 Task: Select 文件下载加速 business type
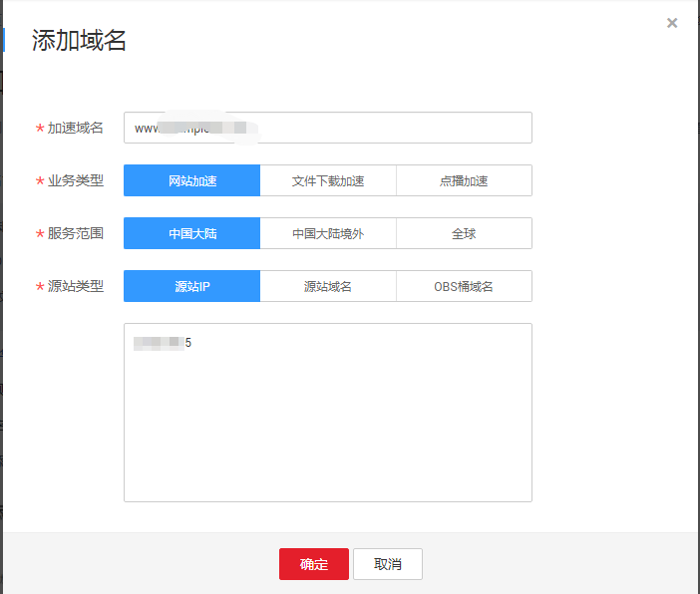pyautogui.click(x=328, y=180)
